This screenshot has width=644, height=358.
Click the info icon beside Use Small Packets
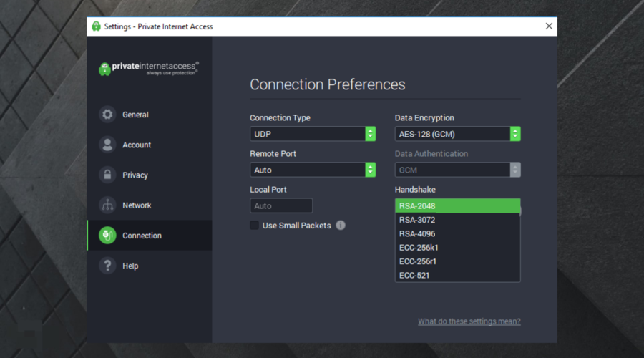point(341,226)
